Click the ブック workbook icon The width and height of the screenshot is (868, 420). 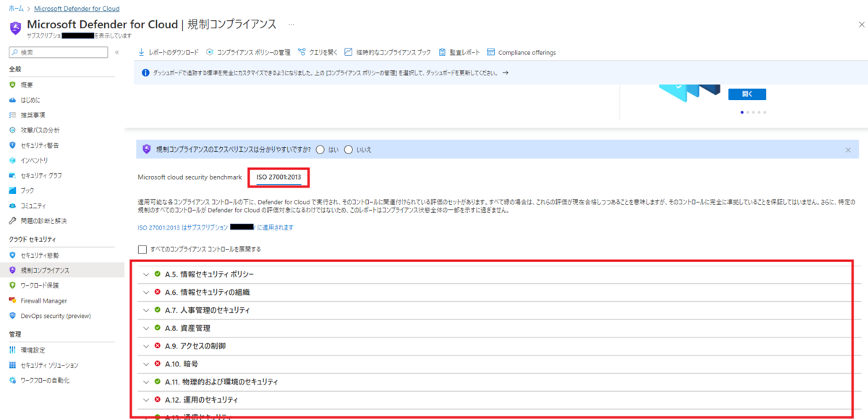12,190
